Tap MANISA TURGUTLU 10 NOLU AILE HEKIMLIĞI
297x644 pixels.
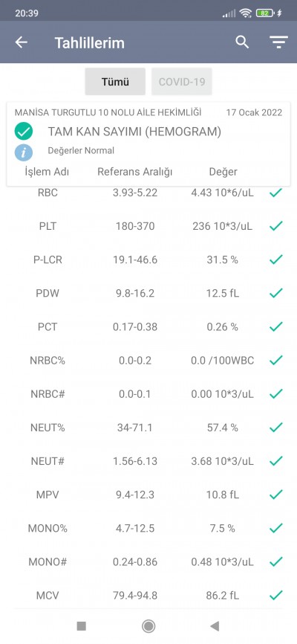(108, 112)
